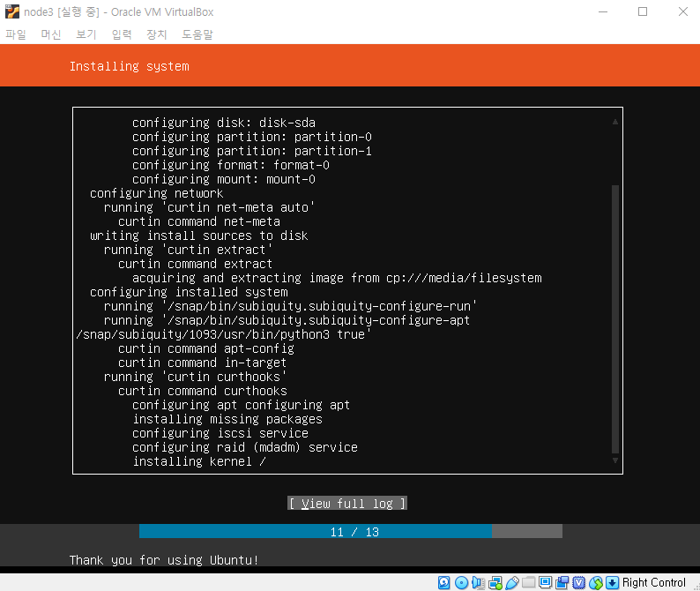Click 'Thank you for using Ubuntu!' text
700x591 pixels.
tap(164, 560)
